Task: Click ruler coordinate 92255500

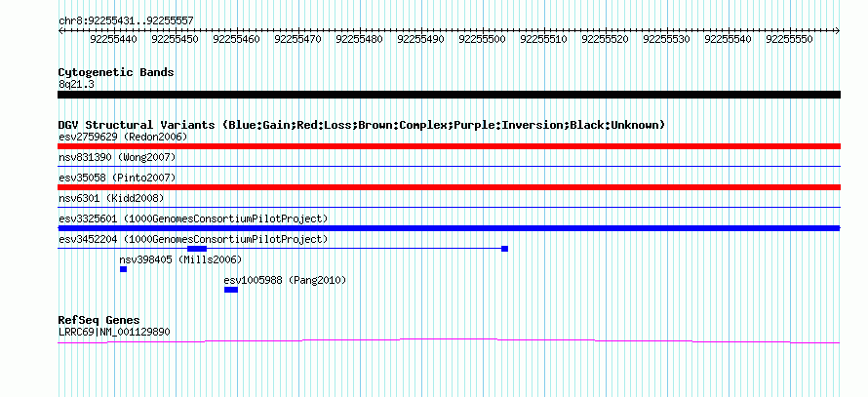Action: 482,40
